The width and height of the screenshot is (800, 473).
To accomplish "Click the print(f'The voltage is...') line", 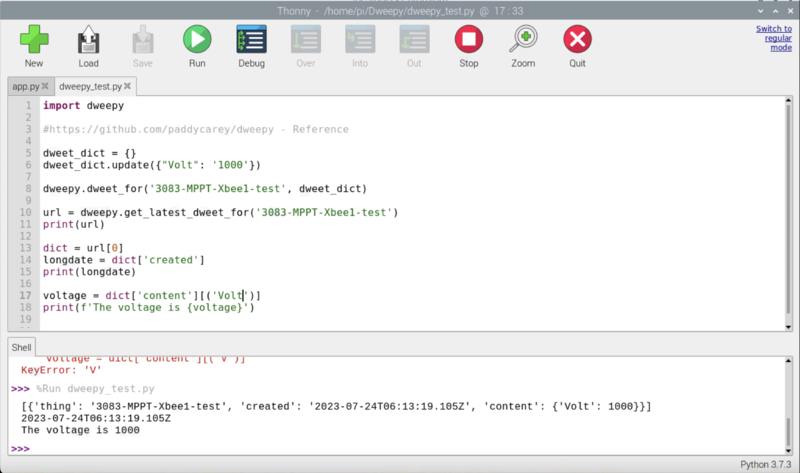I will point(148,307).
